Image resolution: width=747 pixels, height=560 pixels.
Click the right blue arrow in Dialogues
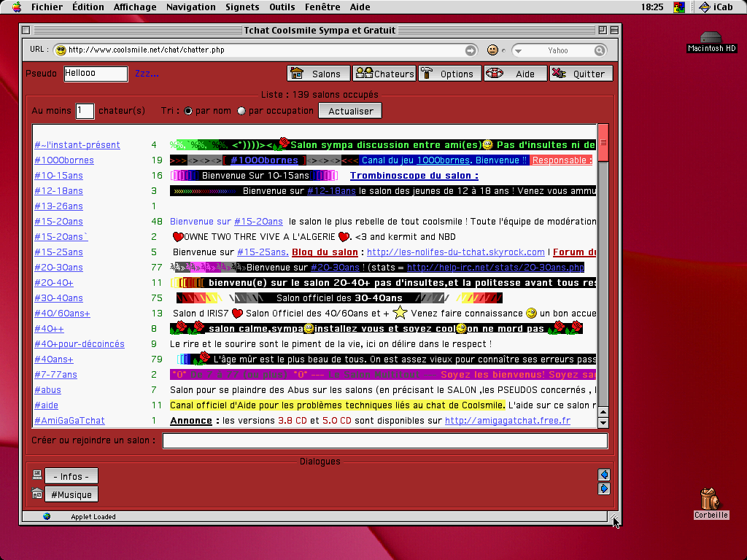tap(604, 489)
